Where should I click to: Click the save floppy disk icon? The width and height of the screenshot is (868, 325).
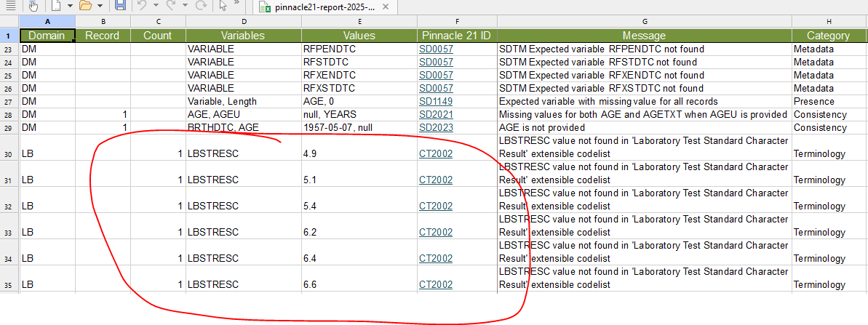tap(120, 6)
